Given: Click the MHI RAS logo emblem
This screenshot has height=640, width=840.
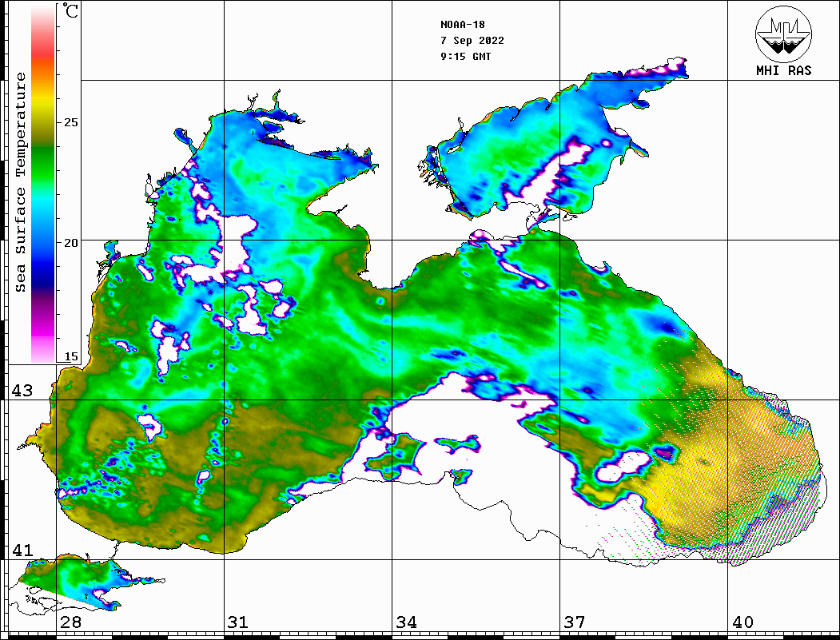Looking at the screenshot, I should [784, 34].
